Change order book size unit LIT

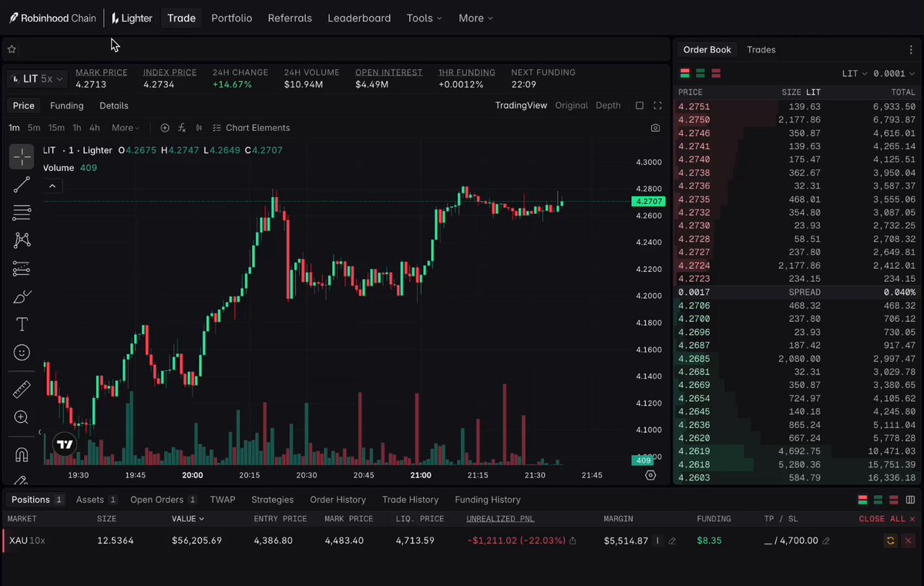[x=855, y=74]
